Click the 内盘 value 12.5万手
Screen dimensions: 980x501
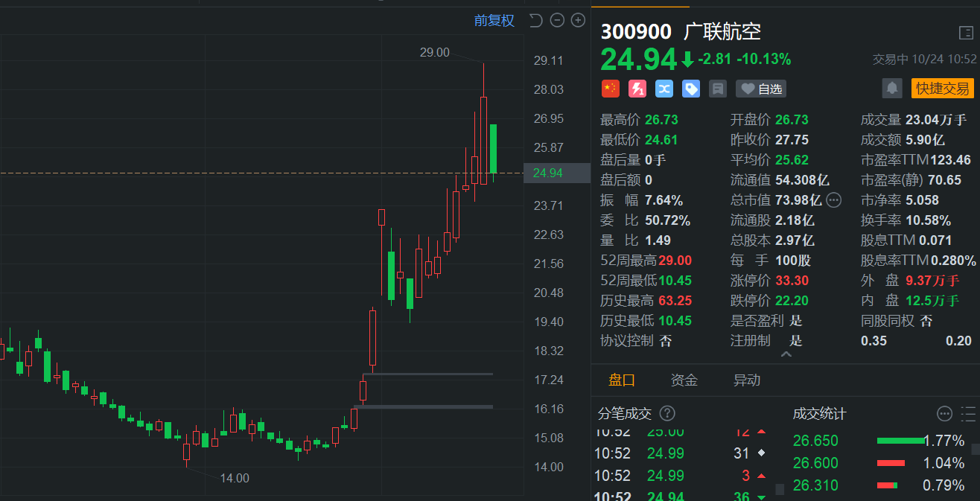932,301
